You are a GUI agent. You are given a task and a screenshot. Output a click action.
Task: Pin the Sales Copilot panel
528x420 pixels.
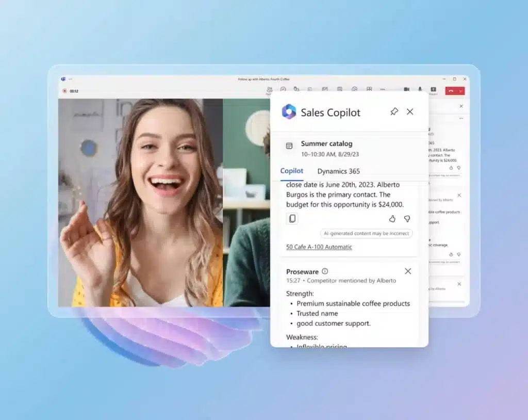pyautogui.click(x=394, y=111)
